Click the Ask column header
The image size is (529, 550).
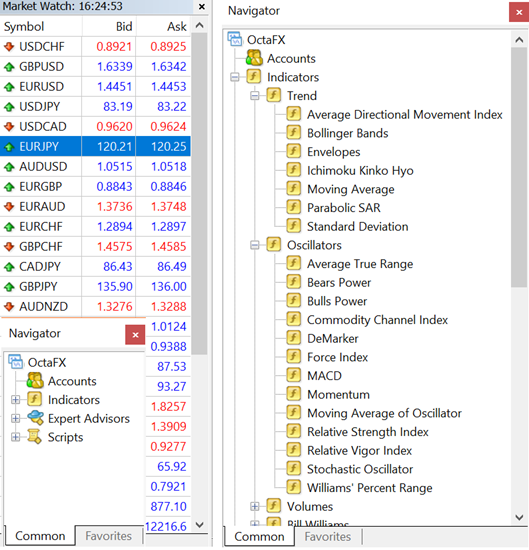(x=163, y=26)
